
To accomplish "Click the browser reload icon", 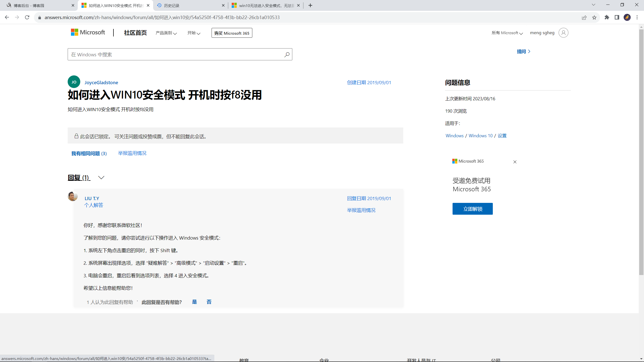I will 27,17.
